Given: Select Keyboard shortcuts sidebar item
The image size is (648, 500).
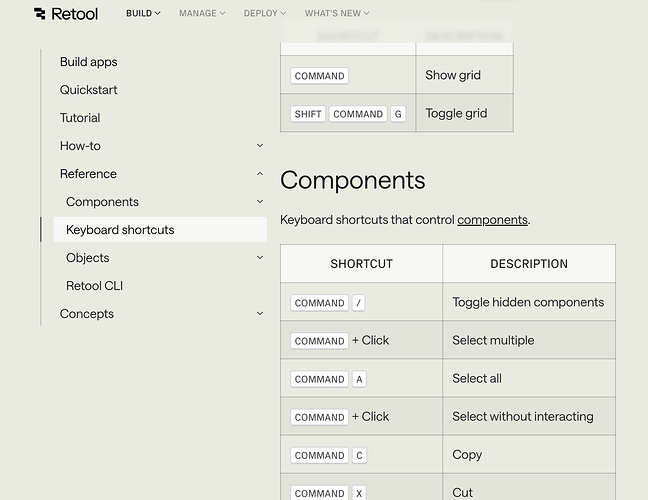Looking at the screenshot, I should tap(160, 230).
